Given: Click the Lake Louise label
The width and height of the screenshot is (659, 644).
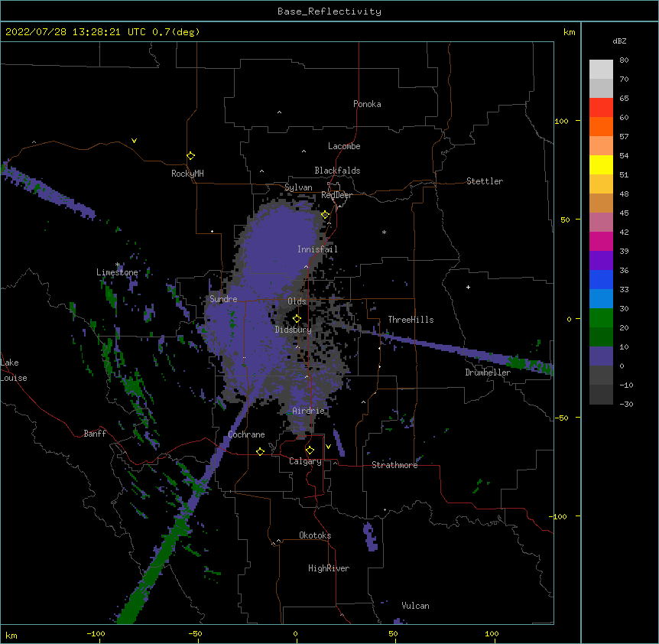Looking at the screenshot, I should pyautogui.click(x=14, y=370).
